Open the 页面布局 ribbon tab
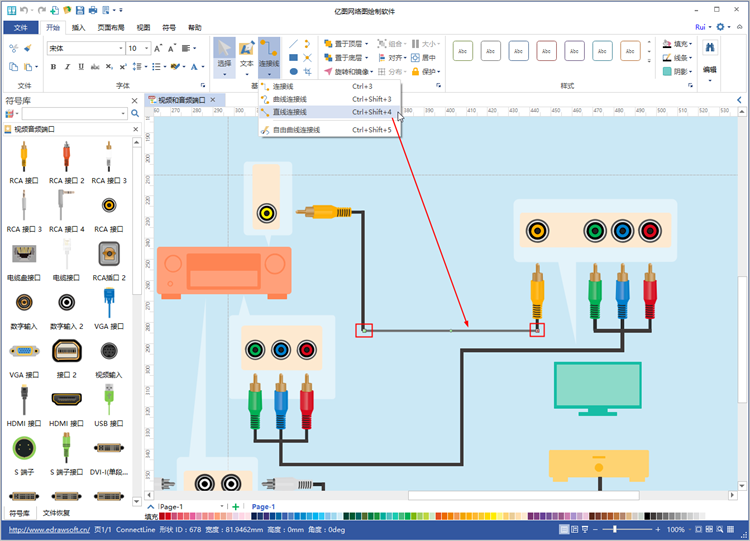Image resolution: width=750 pixels, height=541 pixels. point(111,27)
